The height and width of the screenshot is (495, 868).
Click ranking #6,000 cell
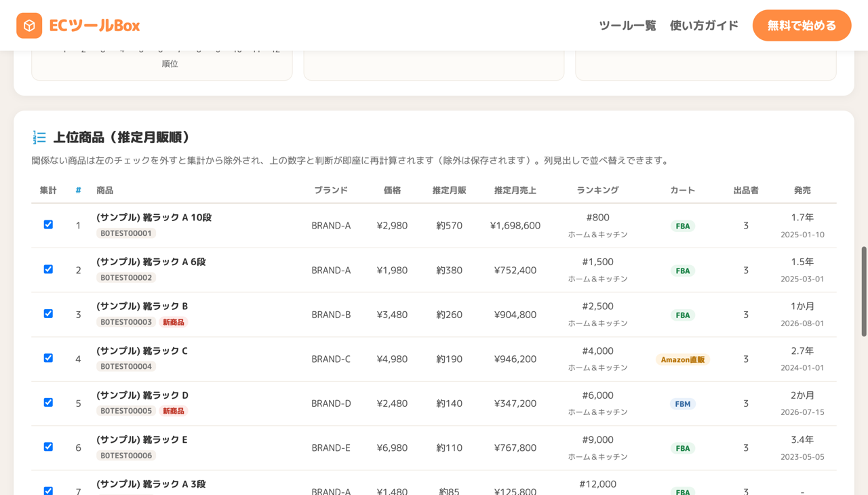pyautogui.click(x=597, y=395)
